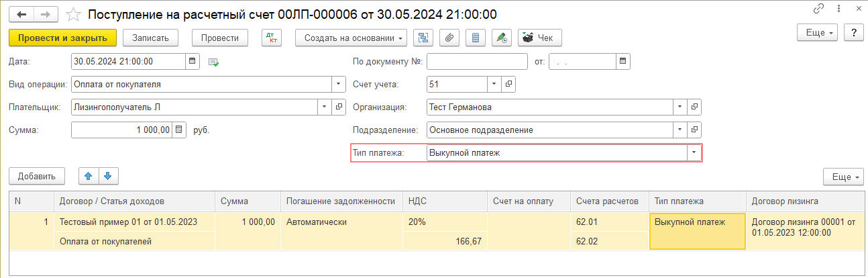Click the Чек receipt button
868x278 pixels.
(539, 38)
